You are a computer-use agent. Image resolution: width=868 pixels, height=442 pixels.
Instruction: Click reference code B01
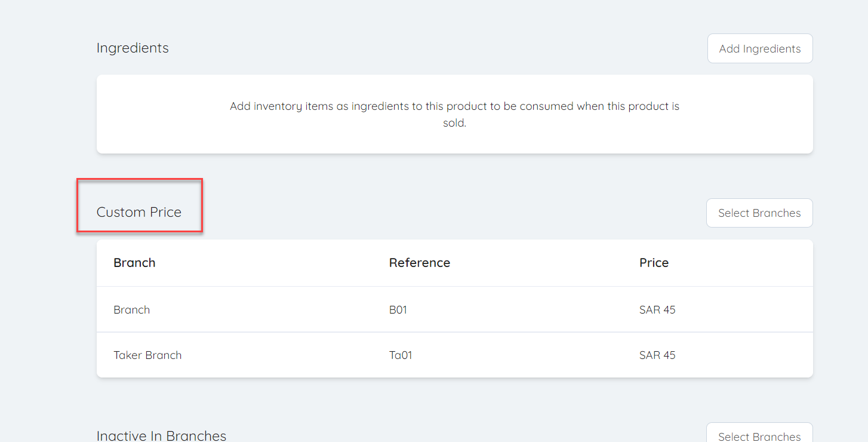[398, 310]
